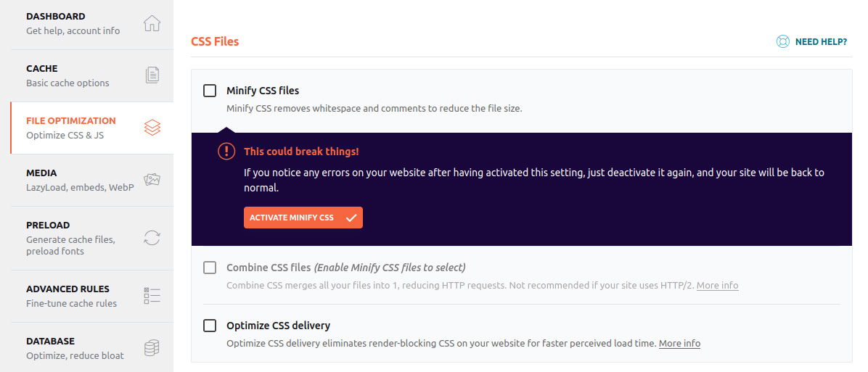Viewport: 868px width, 372px height.
Task: Open the Need Help? link
Action: pyautogui.click(x=821, y=41)
